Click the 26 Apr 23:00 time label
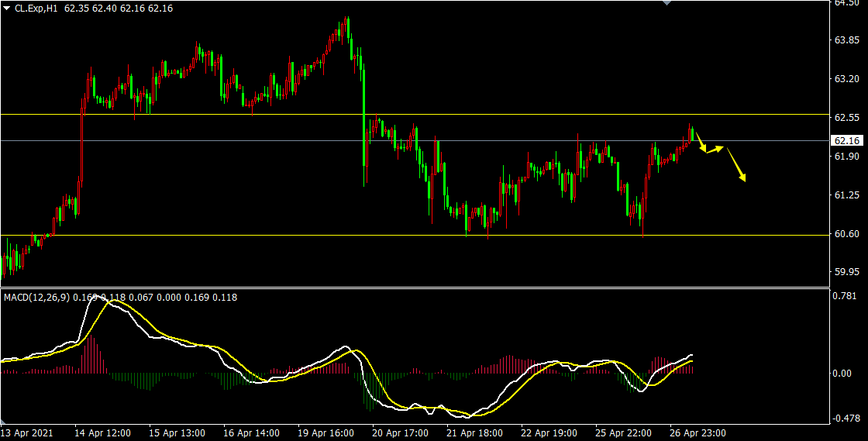Screen dimensions: 868x441 697,432
